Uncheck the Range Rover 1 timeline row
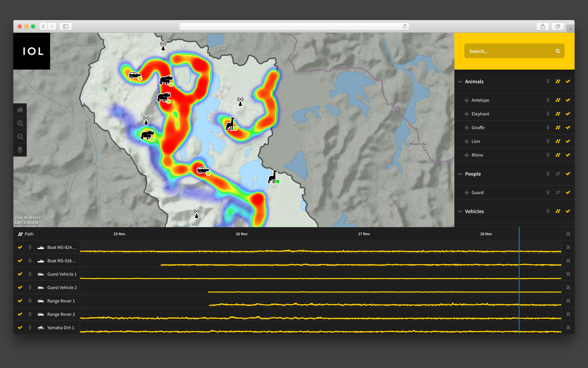588x368 pixels. tap(20, 301)
